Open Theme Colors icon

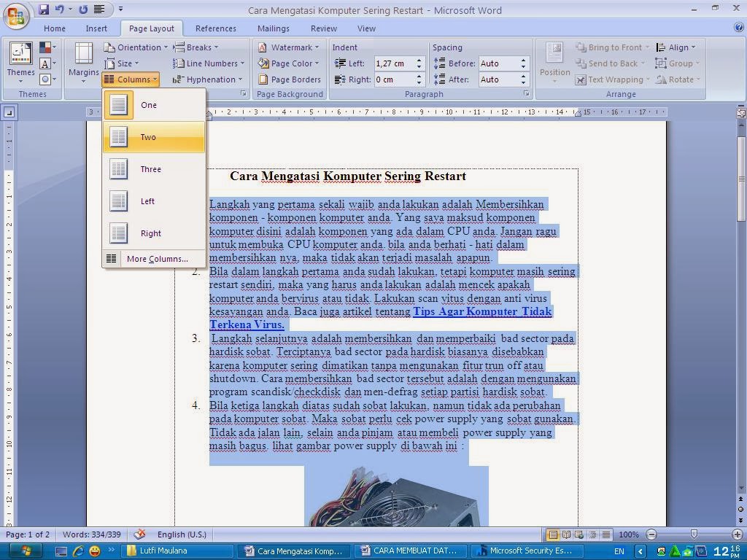pos(48,47)
